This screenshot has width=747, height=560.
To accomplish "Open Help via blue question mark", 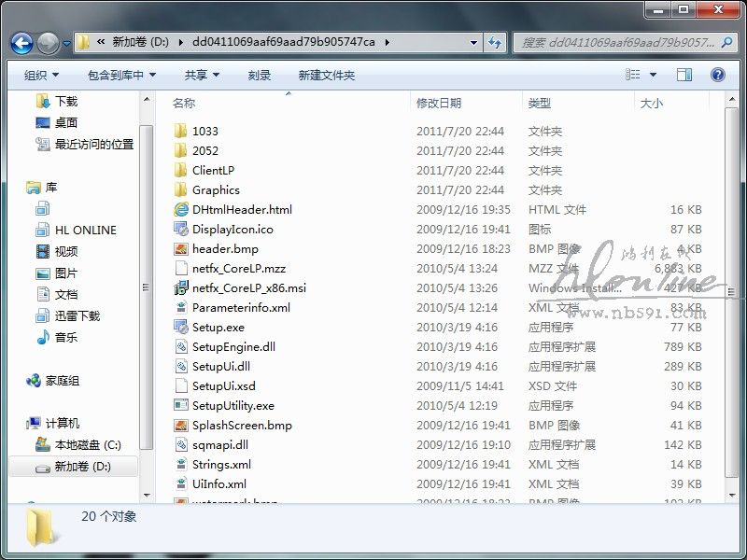I will coord(717,75).
